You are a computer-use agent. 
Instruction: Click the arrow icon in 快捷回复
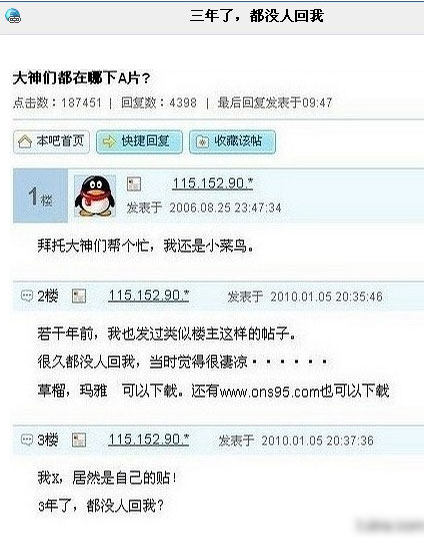109,141
